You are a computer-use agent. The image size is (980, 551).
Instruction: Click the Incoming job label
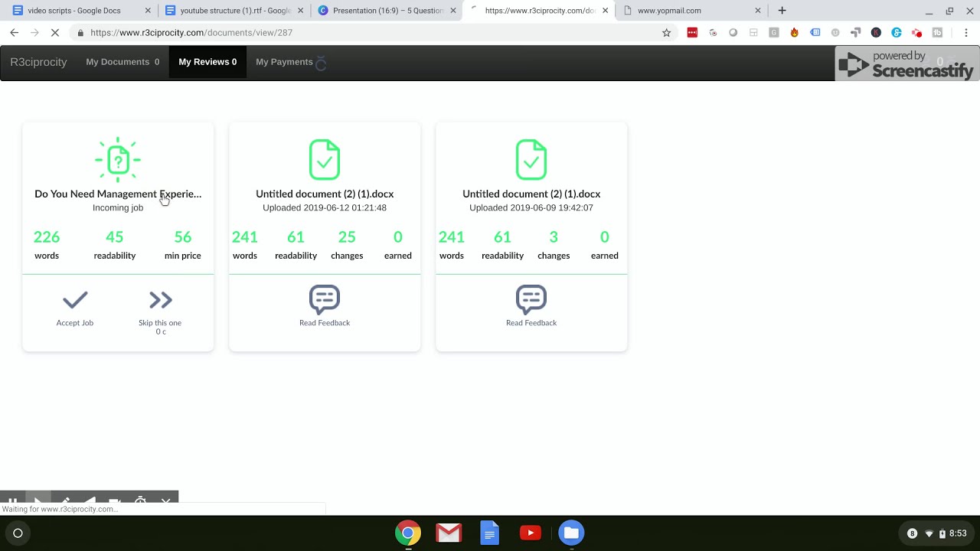118,207
